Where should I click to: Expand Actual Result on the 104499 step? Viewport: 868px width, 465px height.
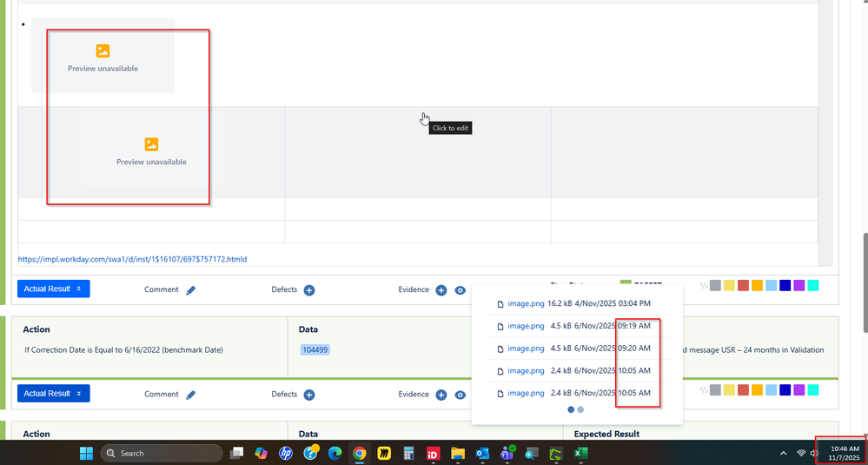click(54, 394)
